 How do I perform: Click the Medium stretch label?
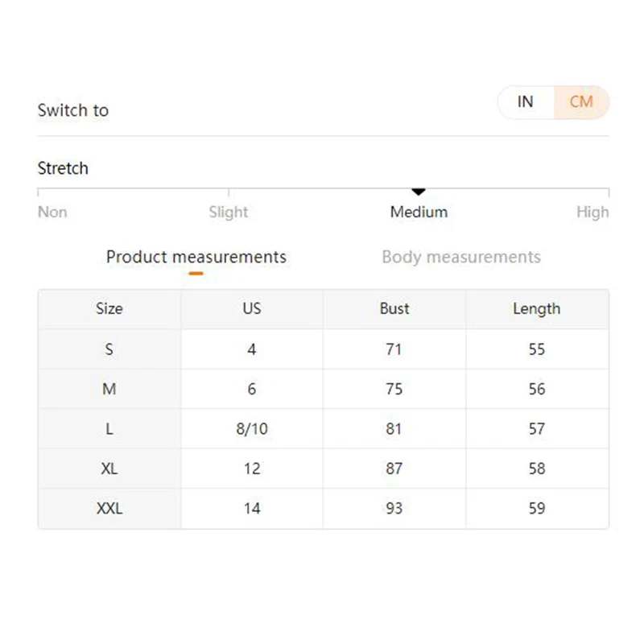pyautogui.click(x=419, y=213)
